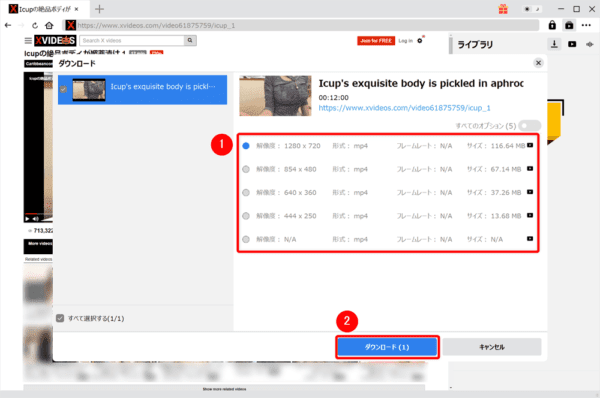Click video icon on 37.26 MB row
This screenshot has width=600, height=398.
pyautogui.click(x=530, y=192)
